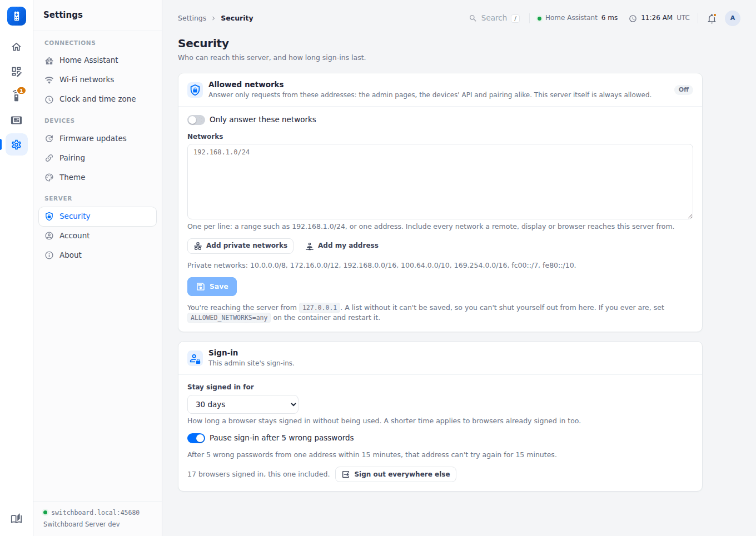Open notifications bell icon
The height and width of the screenshot is (536, 756).
pos(712,18)
